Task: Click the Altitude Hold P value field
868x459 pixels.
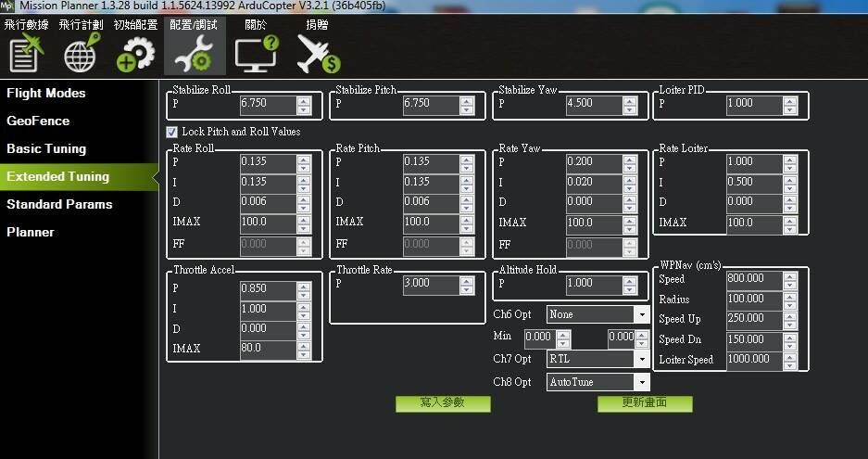Action: (x=594, y=285)
